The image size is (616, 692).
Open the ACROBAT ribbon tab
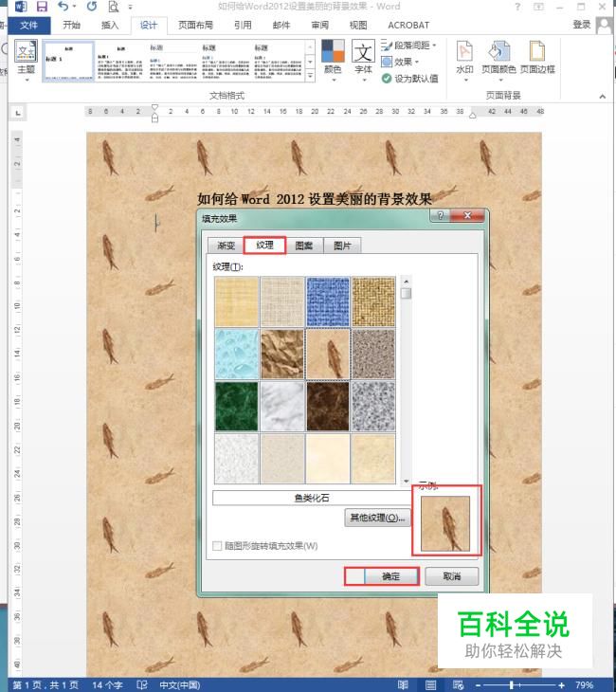click(408, 26)
